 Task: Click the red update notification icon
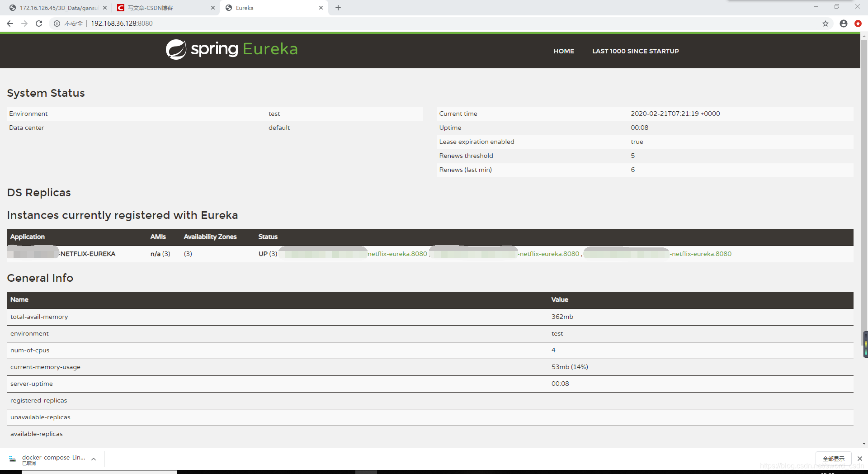click(858, 24)
